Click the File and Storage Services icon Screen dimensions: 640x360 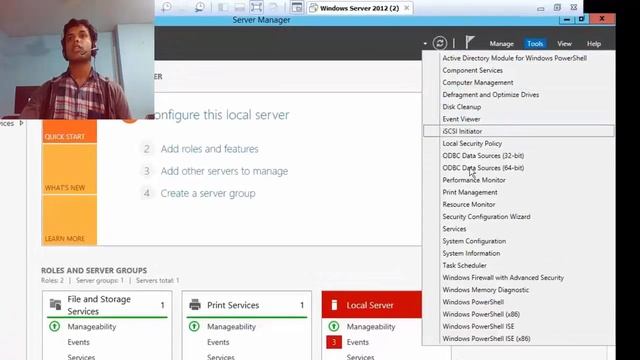click(55, 304)
